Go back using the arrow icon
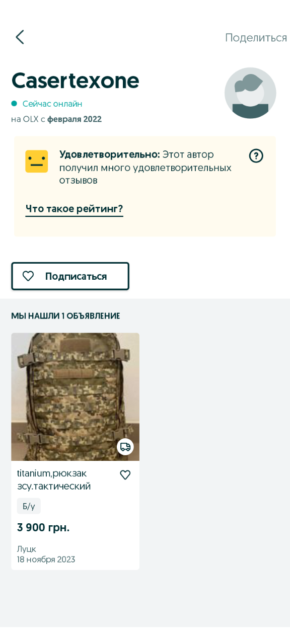Image resolution: width=290 pixels, height=644 pixels. pyautogui.click(x=20, y=37)
